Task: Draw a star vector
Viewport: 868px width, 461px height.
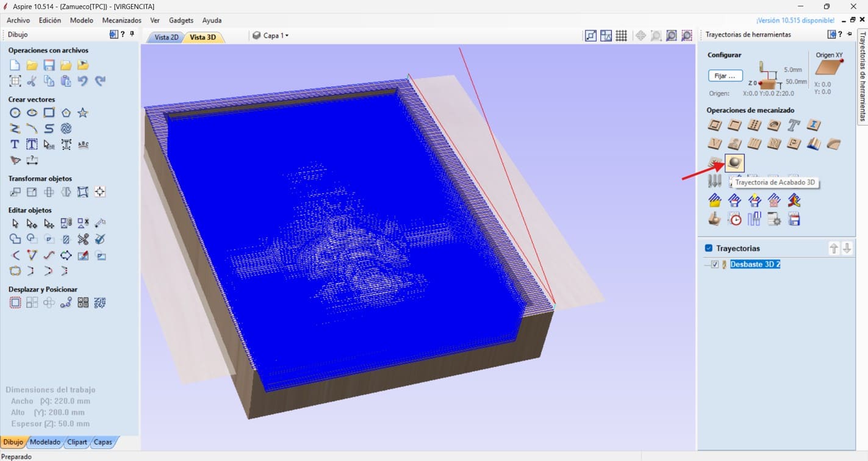Action: [x=83, y=113]
